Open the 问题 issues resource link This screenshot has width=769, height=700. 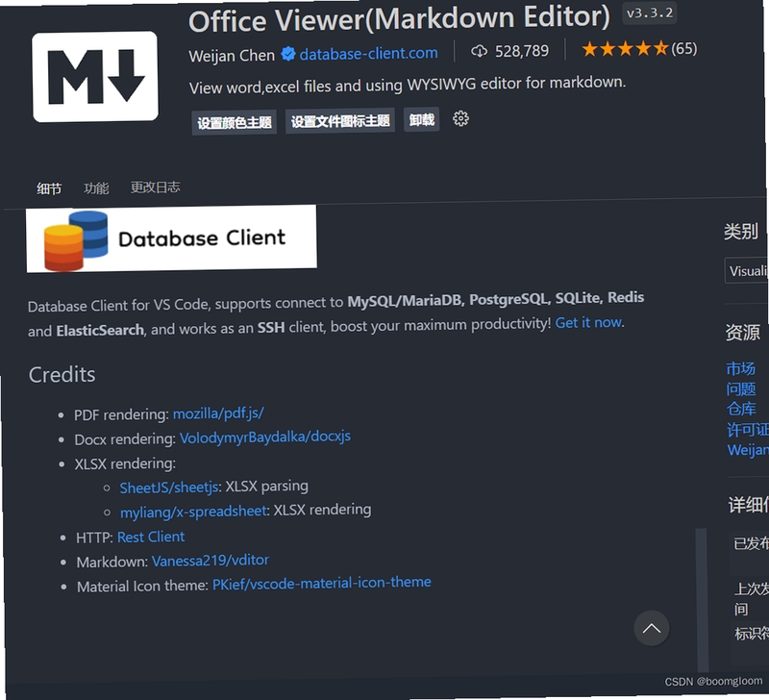[x=741, y=389]
